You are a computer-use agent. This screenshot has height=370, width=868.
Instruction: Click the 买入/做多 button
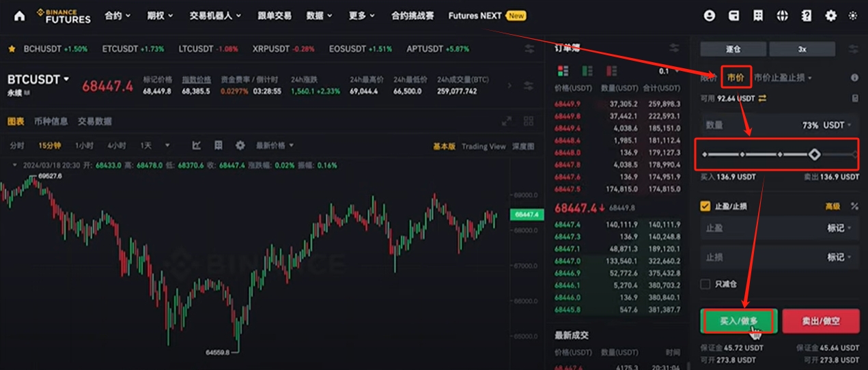(x=738, y=320)
